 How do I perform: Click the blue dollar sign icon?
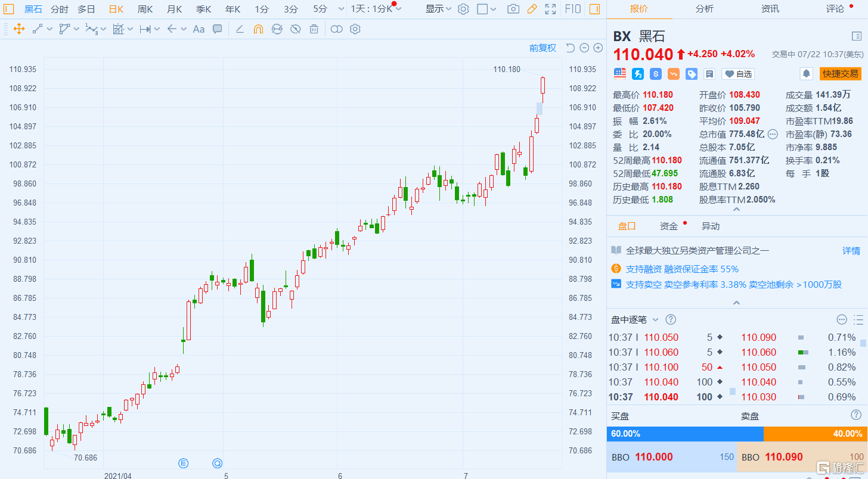tap(656, 74)
